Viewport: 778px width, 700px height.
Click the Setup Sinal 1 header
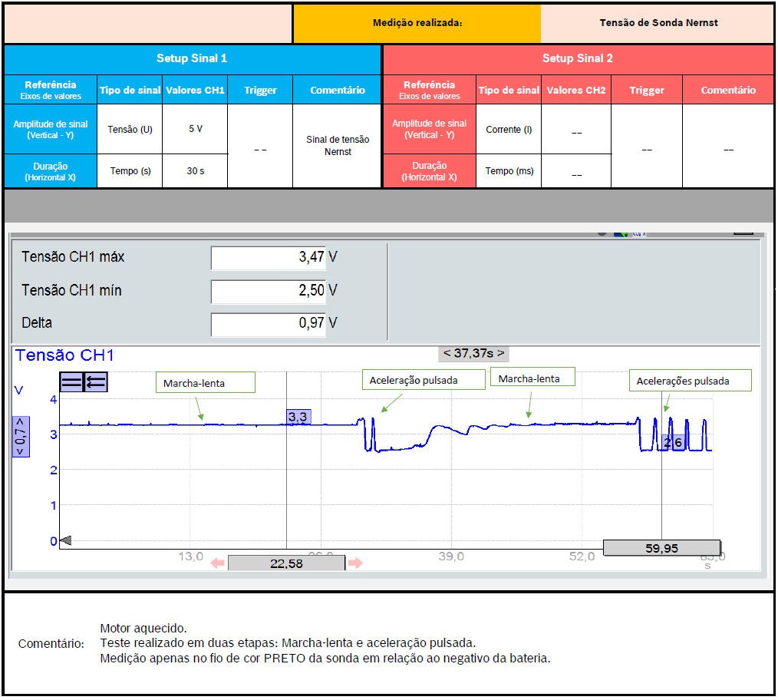click(x=192, y=58)
